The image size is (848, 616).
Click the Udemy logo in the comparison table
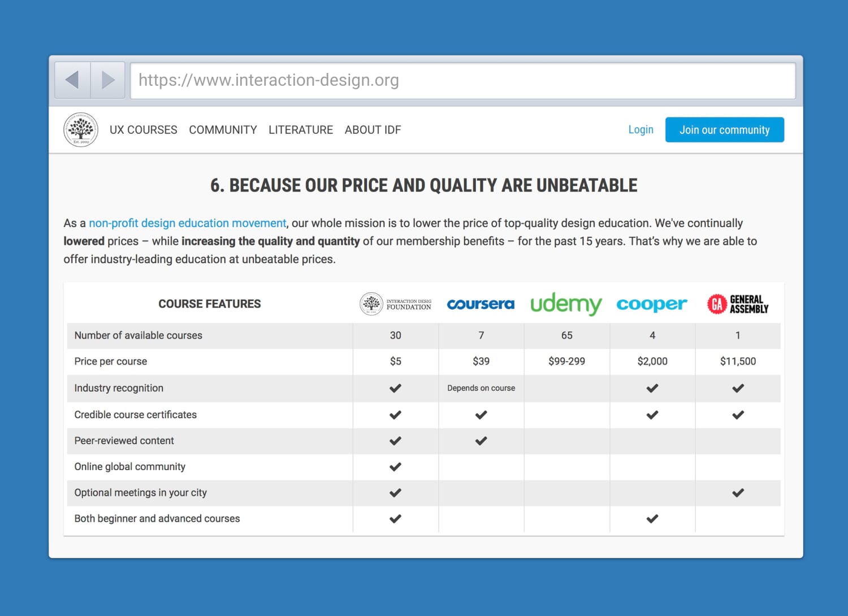[566, 304]
